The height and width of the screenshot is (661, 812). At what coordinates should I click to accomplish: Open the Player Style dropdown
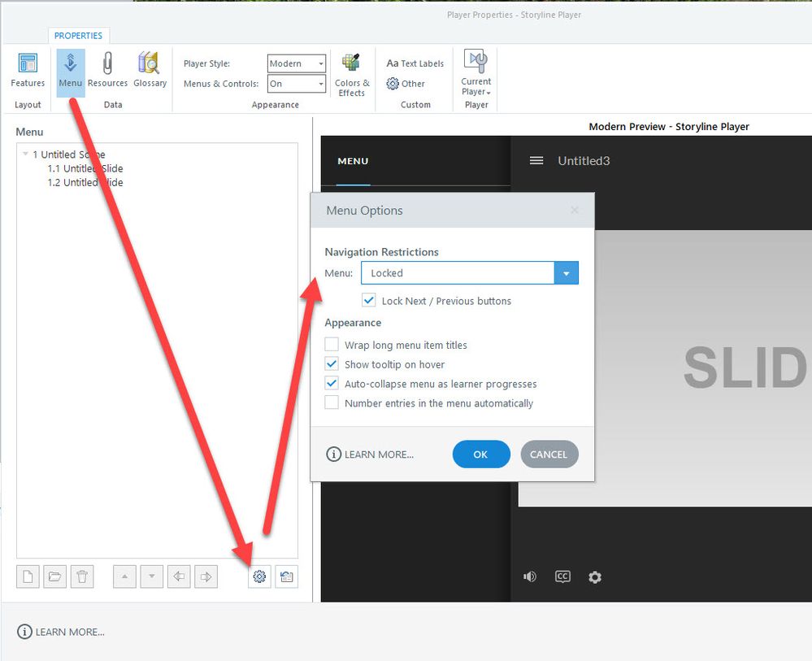point(297,63)
